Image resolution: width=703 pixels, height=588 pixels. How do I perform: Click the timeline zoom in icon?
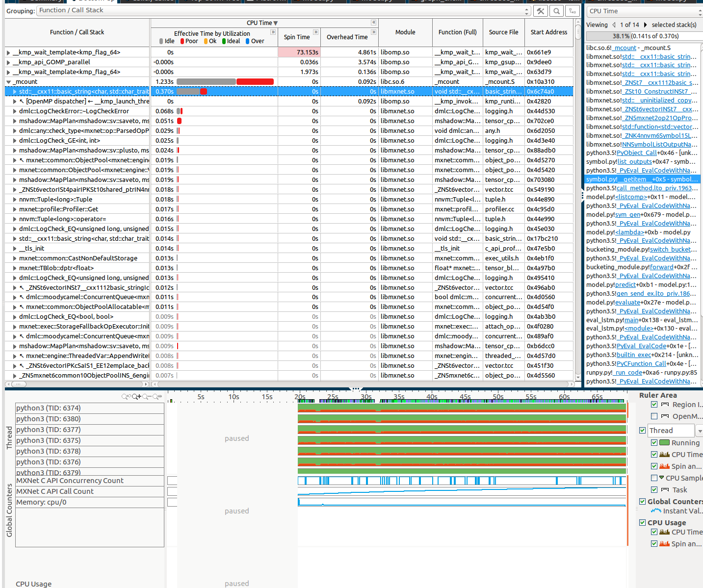pos(136,396)
